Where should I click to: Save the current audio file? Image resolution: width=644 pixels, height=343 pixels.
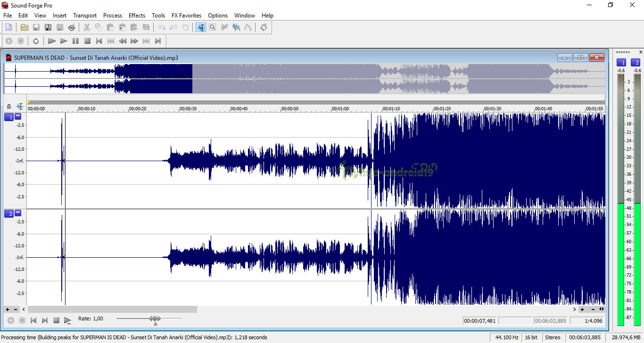coord(36,27)
